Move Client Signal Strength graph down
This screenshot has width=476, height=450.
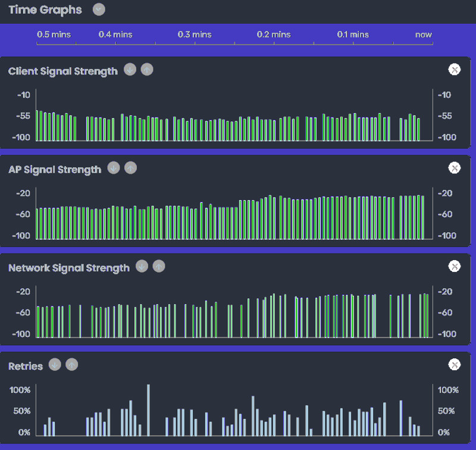pyautogui.click(x=130, y=70)
